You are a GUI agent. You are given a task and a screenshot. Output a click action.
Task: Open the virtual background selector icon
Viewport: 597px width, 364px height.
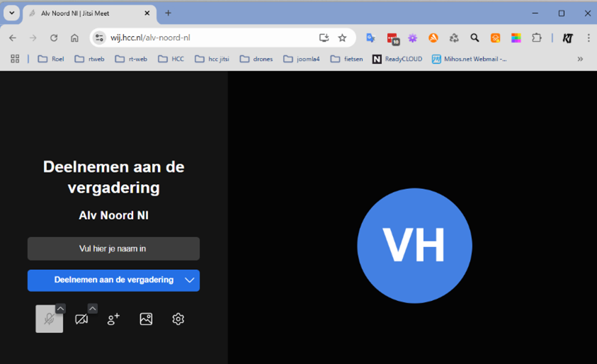pyautogui.click(x=146, y=319)
